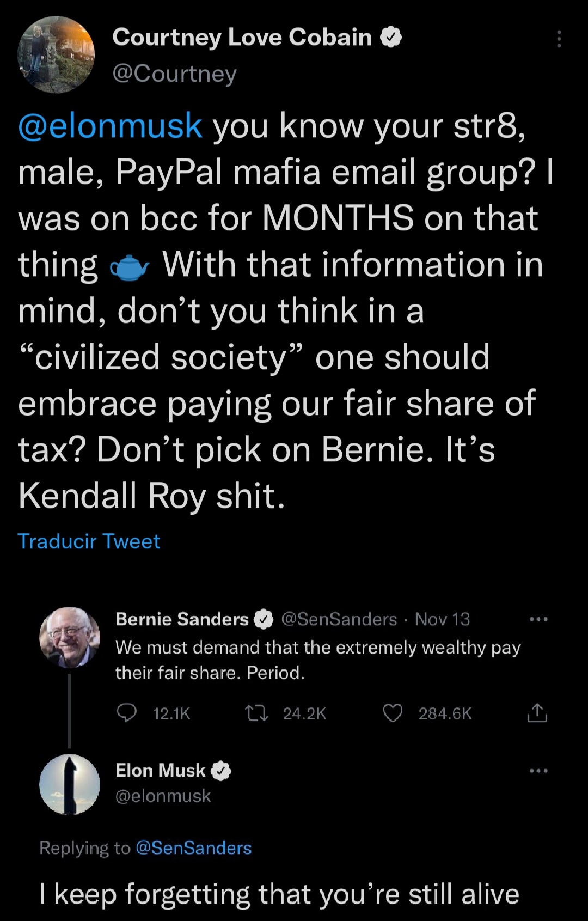Click verified badge next to Elon Musk
This screenshot has height=921, width=588.
220,771
